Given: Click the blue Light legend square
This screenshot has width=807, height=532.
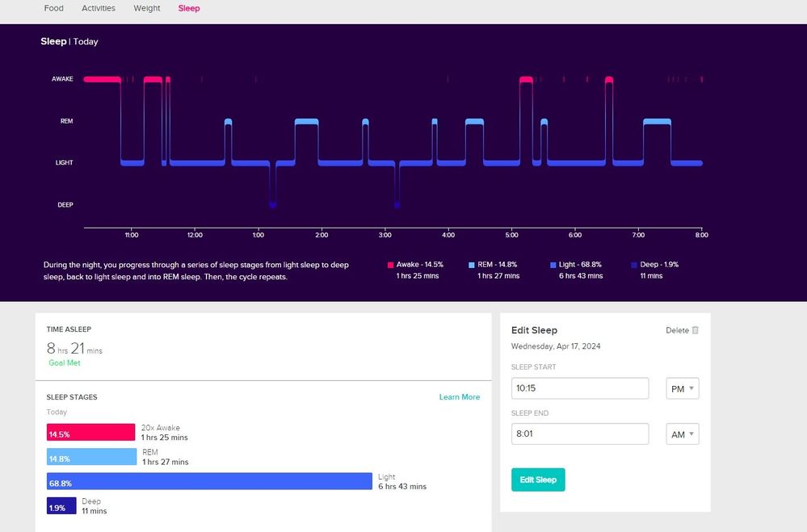Looking at the screenshot, I should pos(553,265).
